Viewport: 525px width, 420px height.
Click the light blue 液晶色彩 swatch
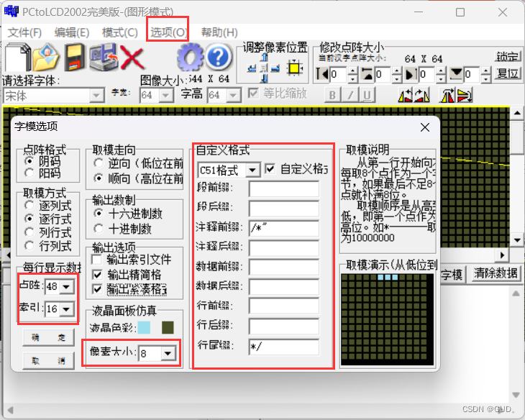(144, 327)
